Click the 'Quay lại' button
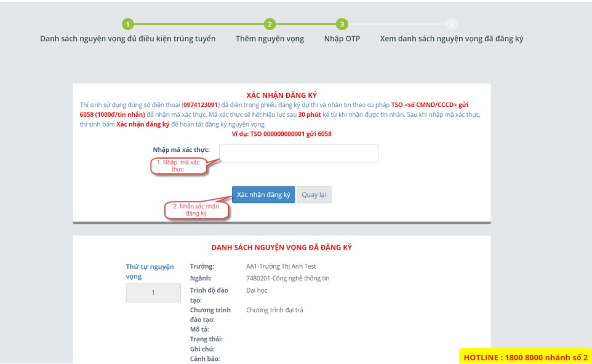This screenshot has height=364, width=592. click(314, 195)
